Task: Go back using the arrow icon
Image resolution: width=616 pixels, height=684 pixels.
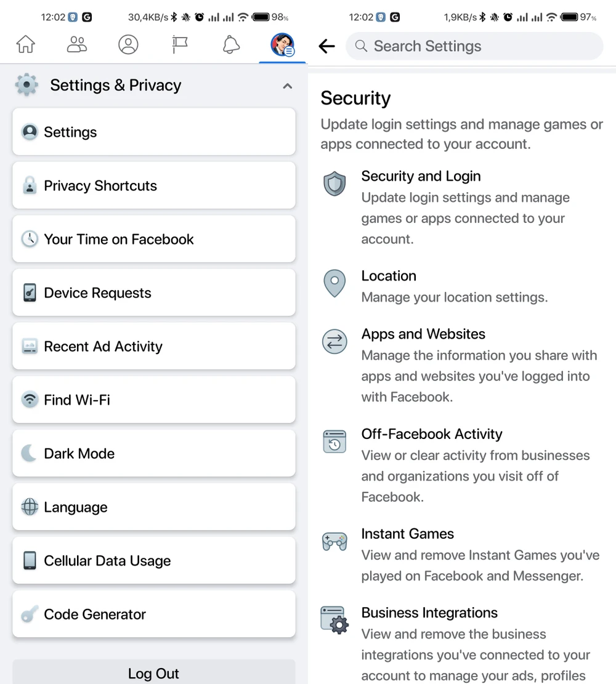Action: tap(326, 46)
